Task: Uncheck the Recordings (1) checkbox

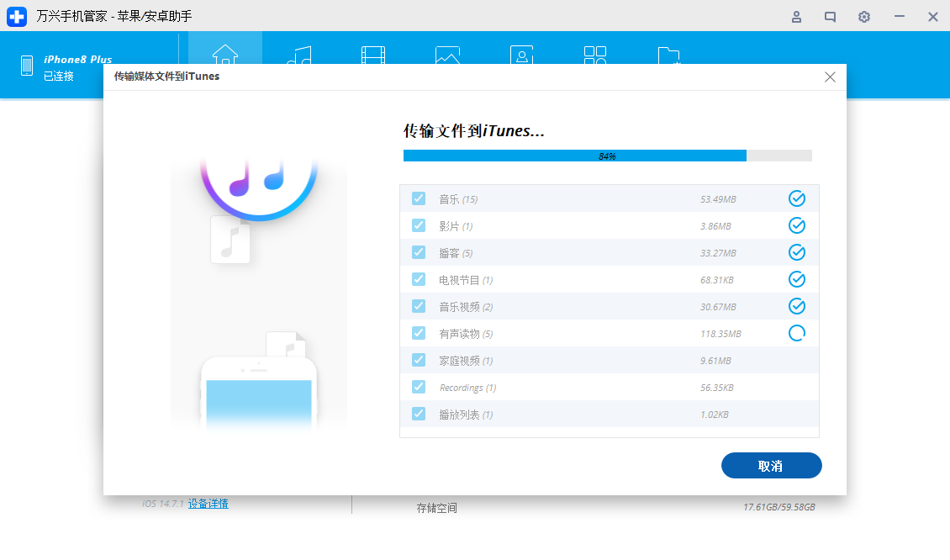Action: [419, 387]
